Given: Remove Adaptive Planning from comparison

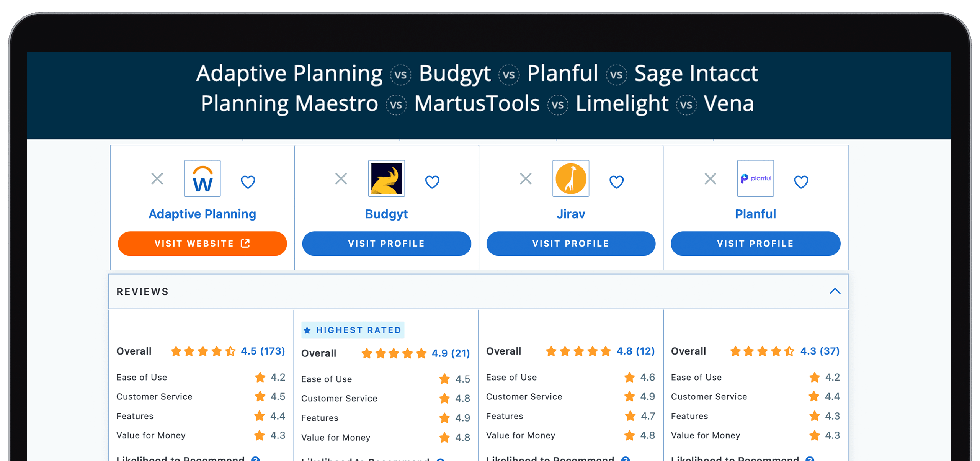Looking at the screenshot, I should click(157, 178).
